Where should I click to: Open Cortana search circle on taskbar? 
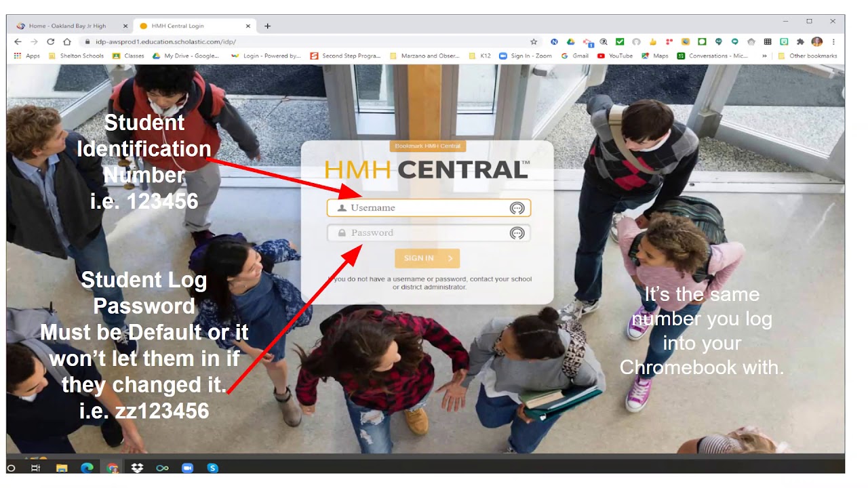pyautogui.click(x=11, y=468)
